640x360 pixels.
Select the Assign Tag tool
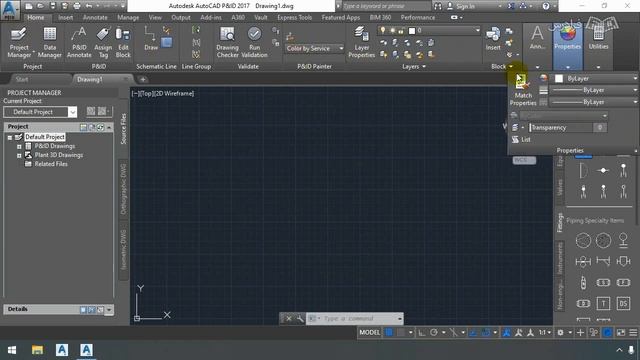click(x=103, y=42)
